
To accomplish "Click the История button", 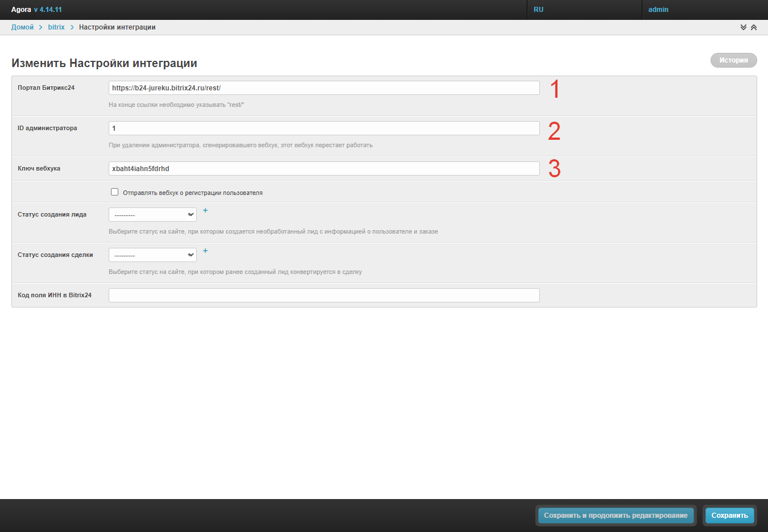I will (733, 60).
